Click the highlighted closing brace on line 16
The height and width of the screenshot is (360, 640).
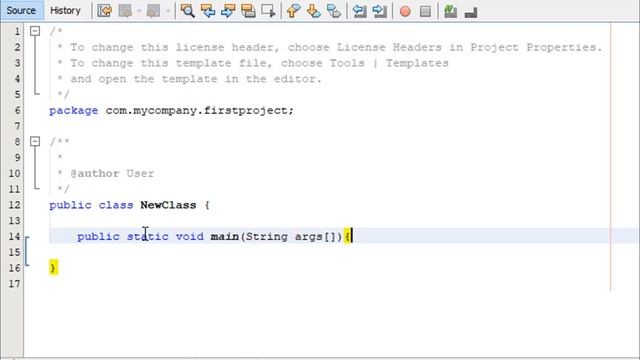[x=53, y=268]
